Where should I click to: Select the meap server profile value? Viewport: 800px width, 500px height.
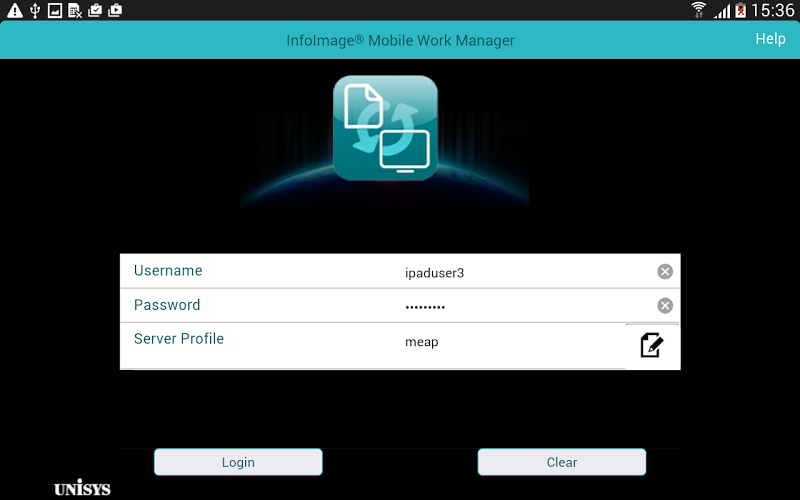[x=421, y=342]
